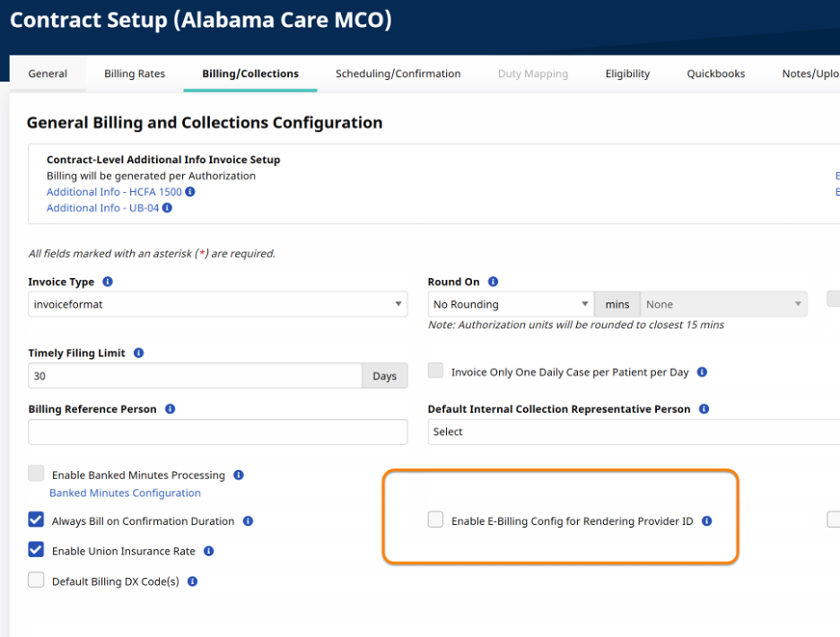This screenshot has width=840, height=637.
Task: Open Additional Info - HCFA 1500 link
Action: 114,192
